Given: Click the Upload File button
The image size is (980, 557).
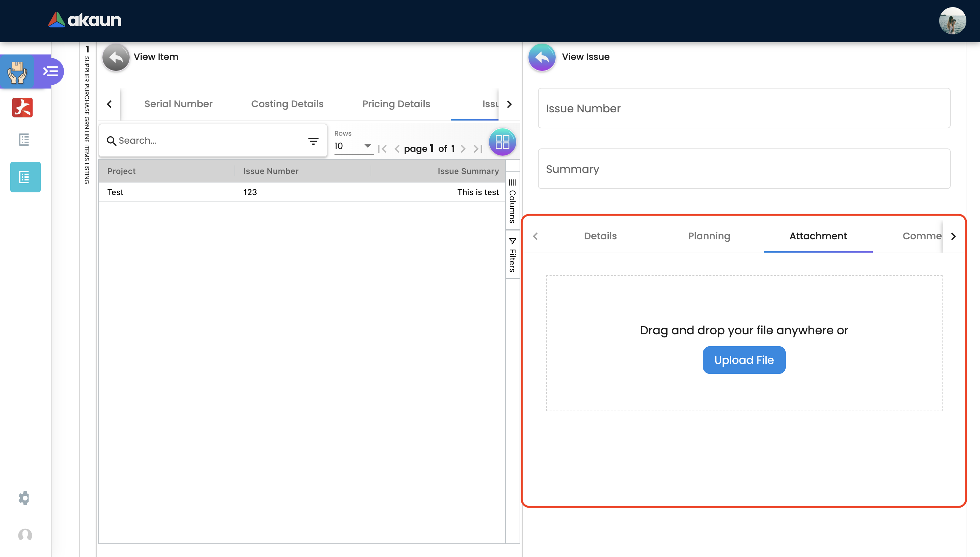Looking at the screenshot, I should click(744, 360).
